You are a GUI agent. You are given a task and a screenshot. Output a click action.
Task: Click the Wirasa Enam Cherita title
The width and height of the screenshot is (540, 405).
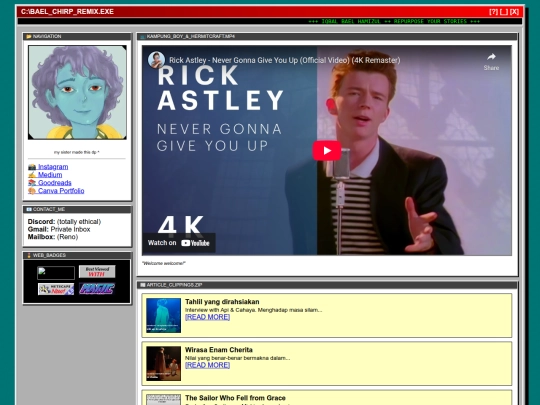(219, 350)
